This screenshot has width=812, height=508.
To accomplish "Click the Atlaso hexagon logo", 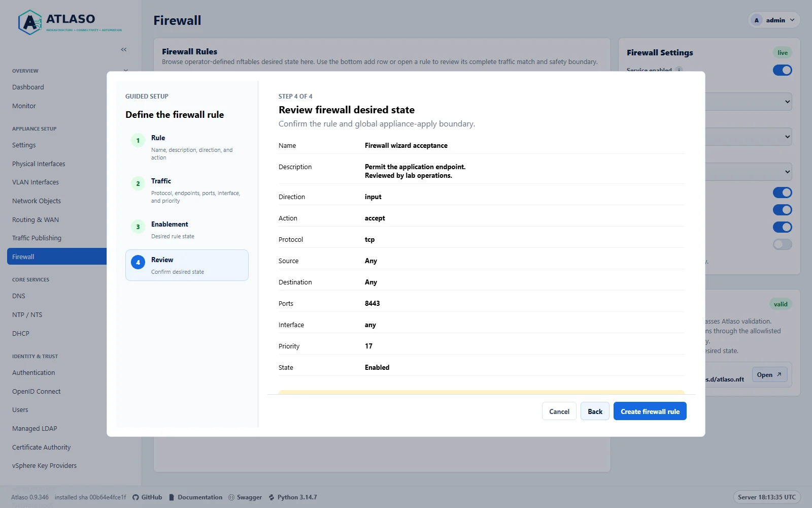I will point(30,22).
